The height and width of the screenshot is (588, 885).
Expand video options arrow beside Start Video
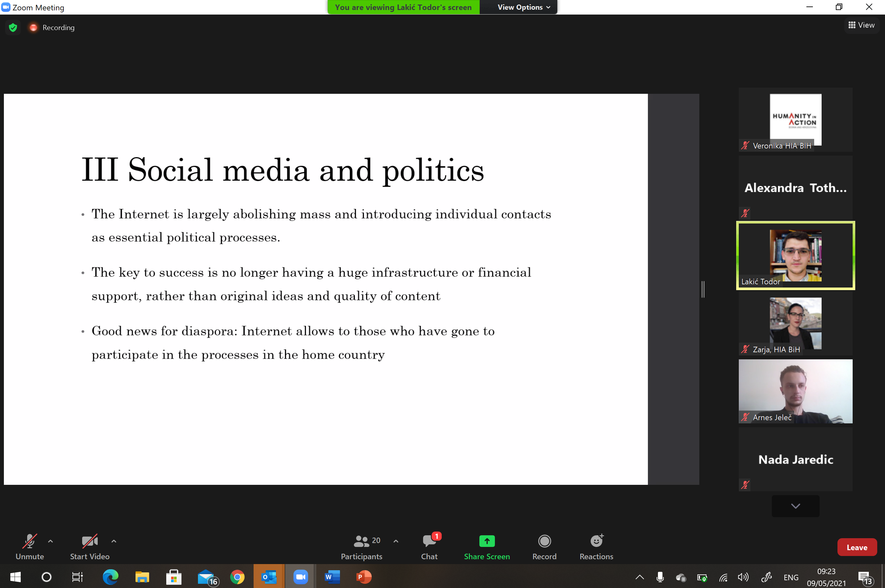[x=114, y=541]
